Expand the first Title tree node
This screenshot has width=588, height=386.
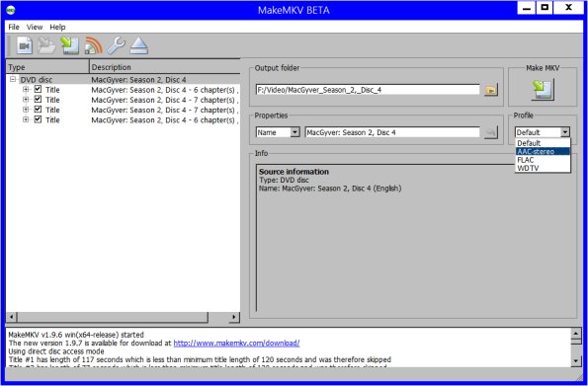[x=26, y=89]
